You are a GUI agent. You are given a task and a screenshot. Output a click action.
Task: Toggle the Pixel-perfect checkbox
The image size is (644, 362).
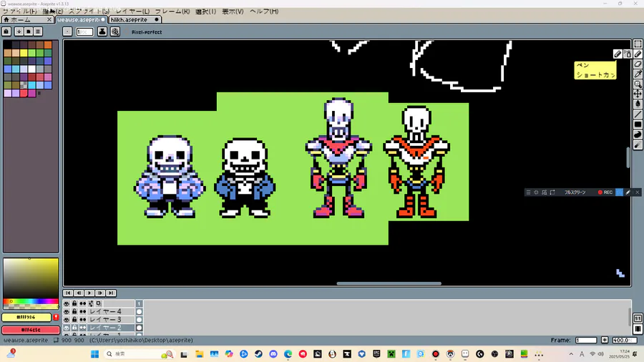[x=144, y=32]
